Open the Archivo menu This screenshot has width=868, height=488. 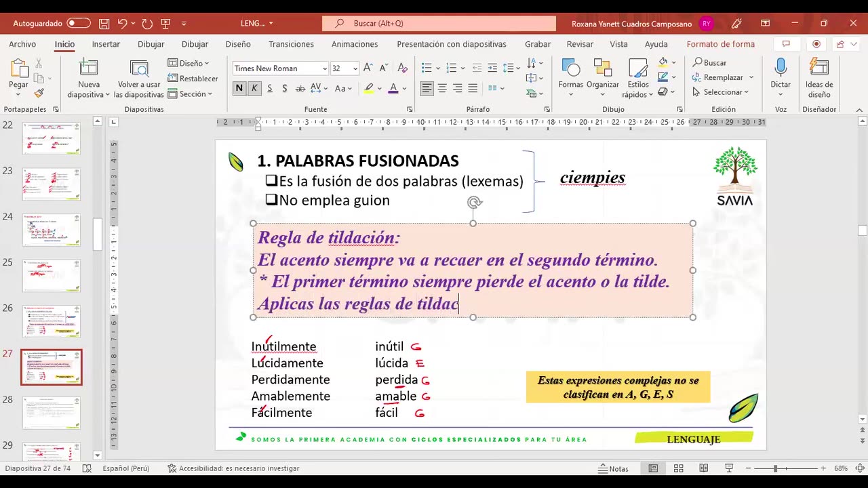pyautogui.click(x=22, y=44)
